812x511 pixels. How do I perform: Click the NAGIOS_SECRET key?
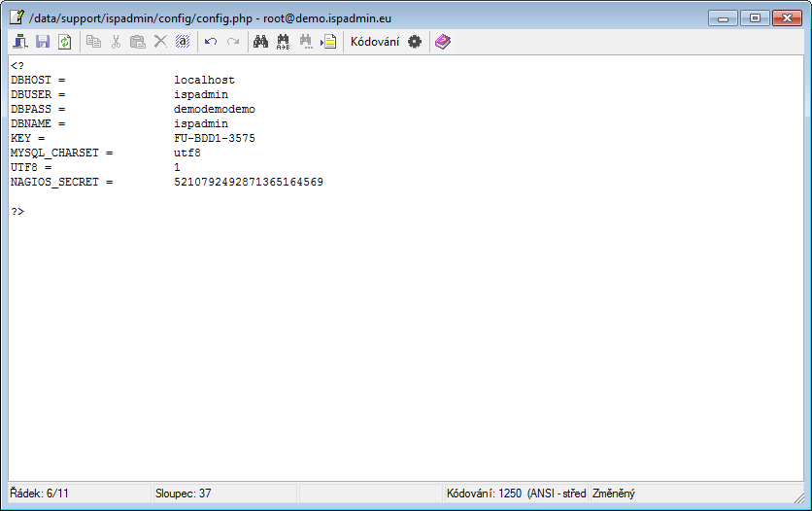click(x=54, y=183)
